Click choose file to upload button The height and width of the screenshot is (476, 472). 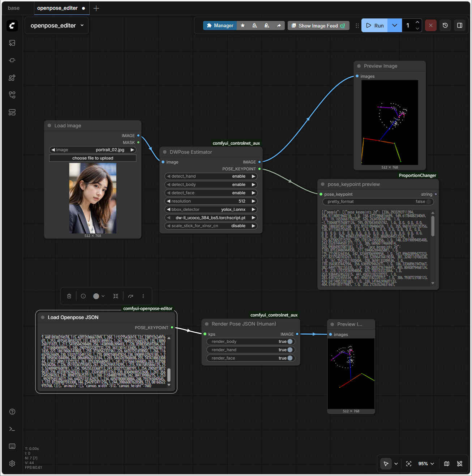pos(93,158)
